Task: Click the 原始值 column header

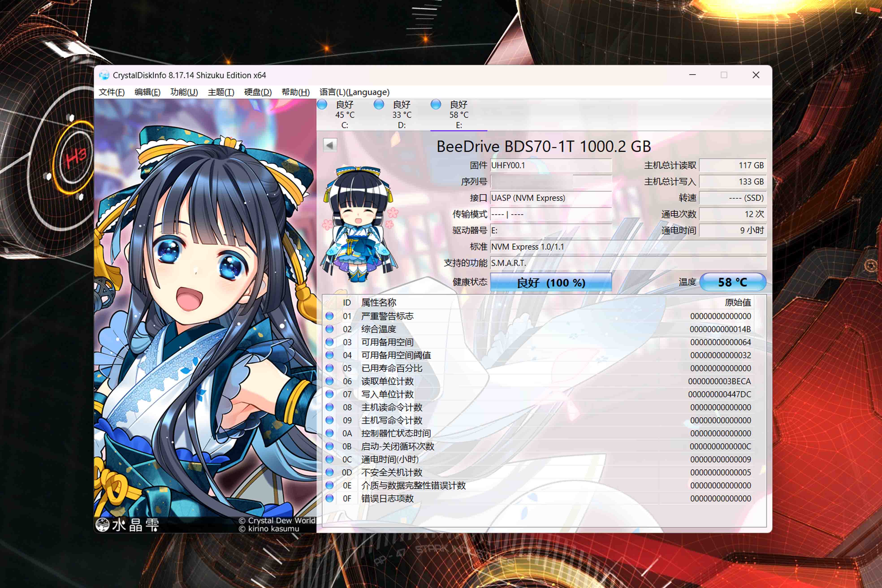Action: pyautogui.click(x=738, y=303)
